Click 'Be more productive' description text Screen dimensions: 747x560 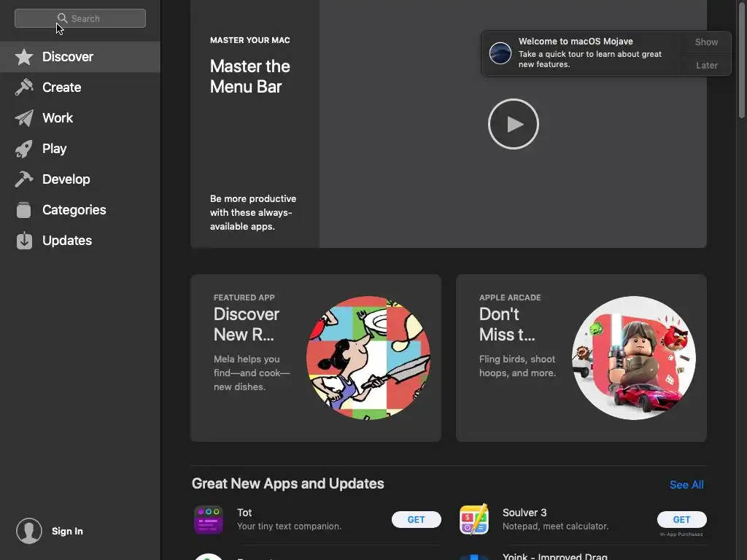(x=253, y=212)
